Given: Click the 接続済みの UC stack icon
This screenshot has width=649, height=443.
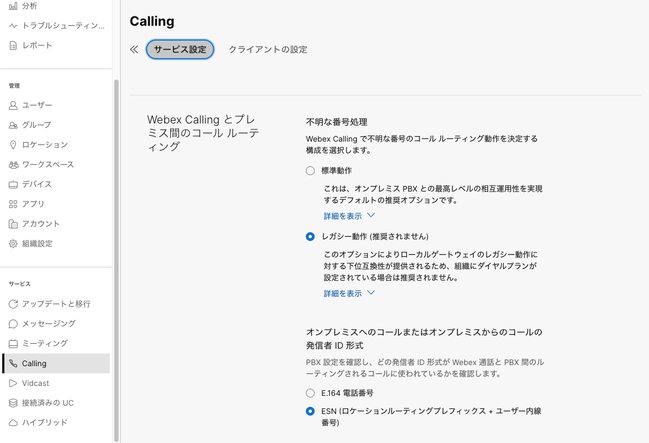Looking at the screenshot, I should [13, 403].
